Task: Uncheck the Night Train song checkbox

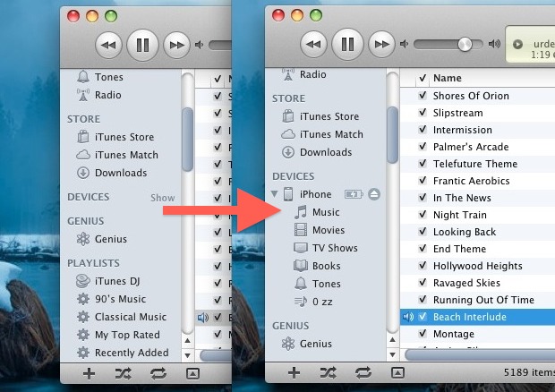Action: [423, 215]
